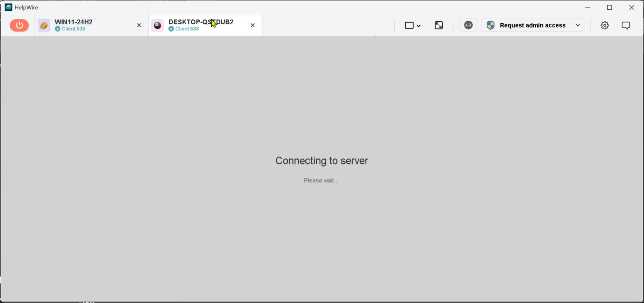Click the WIN11-24H2 avatar icon
The image size is (644, 303).
coord(44,25)
